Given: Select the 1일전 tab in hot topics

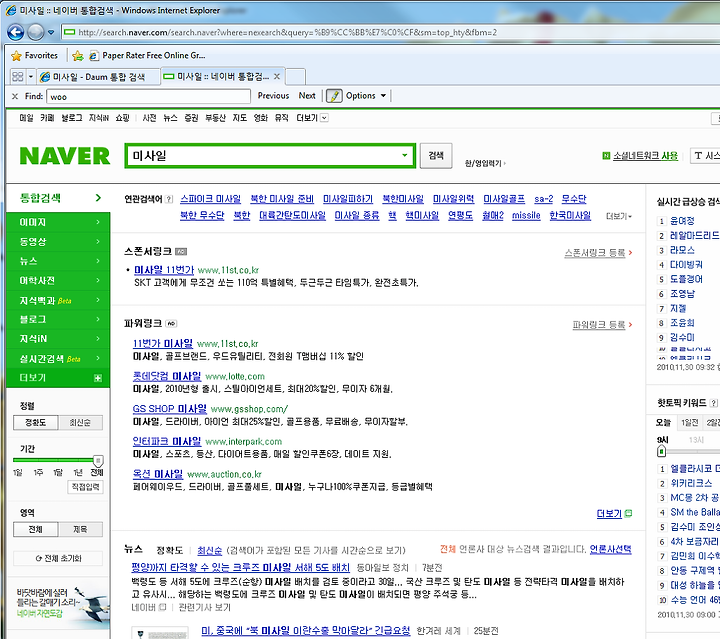Looking at the screenshot, I should click(690, 422).
